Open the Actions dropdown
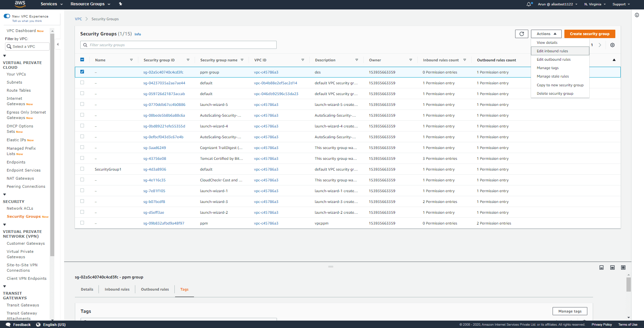The width and height of the screenshot is (644, 328). click(x=546, y=34)
